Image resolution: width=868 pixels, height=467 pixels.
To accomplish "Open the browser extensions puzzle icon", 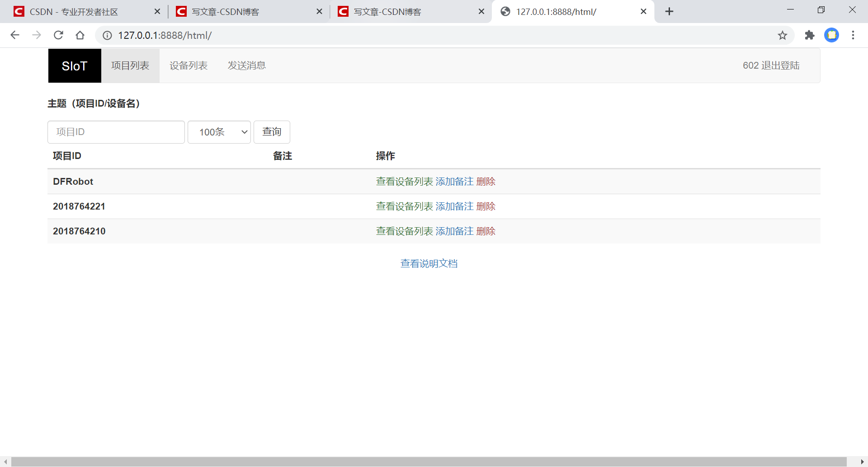I will coord(809,35).
